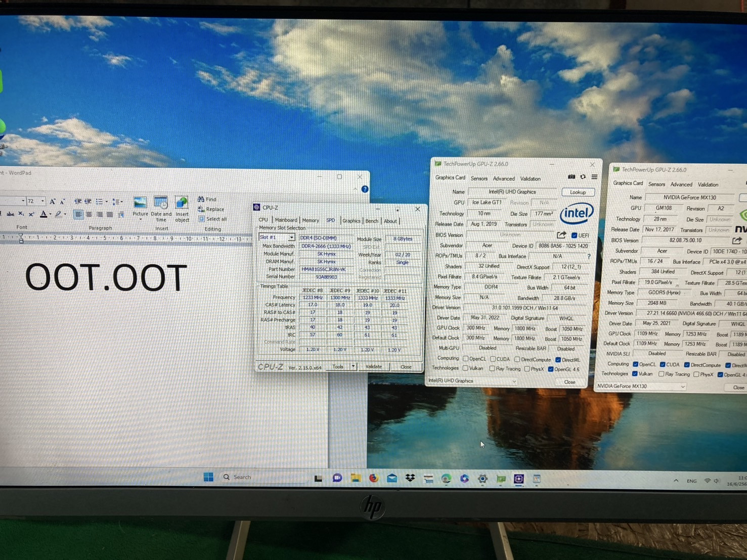This screenshot has height=560, width=747.
Task: Expand bullet list style dropdown in WordPad
Action: [x=107, y=202]
